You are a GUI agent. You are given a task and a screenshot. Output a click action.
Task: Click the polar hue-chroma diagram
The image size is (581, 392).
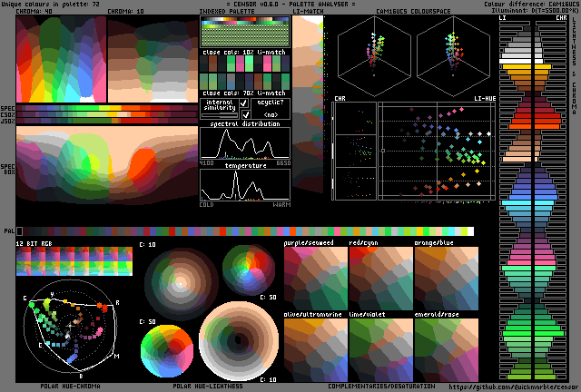pyautogui.click(x=71, y=326)
